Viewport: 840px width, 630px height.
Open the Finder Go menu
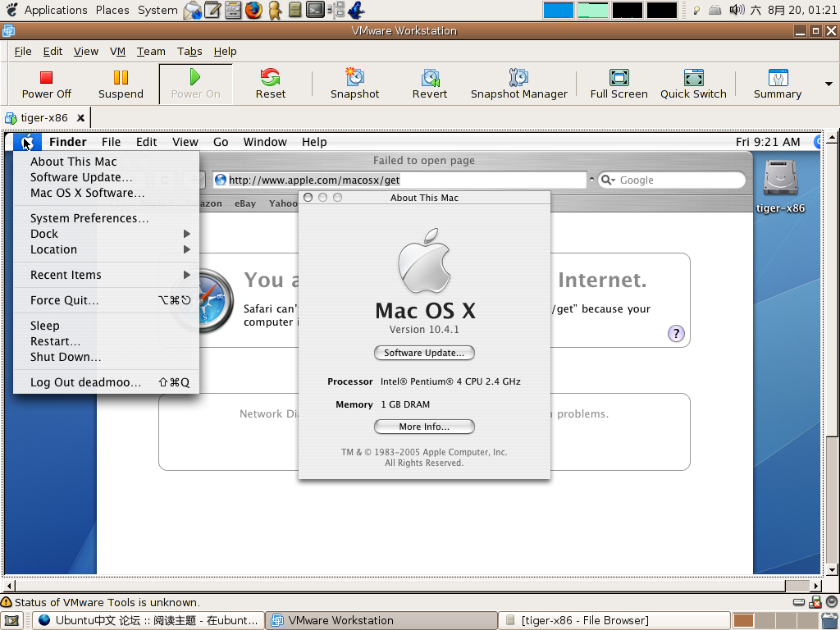[x=221, y=142]
